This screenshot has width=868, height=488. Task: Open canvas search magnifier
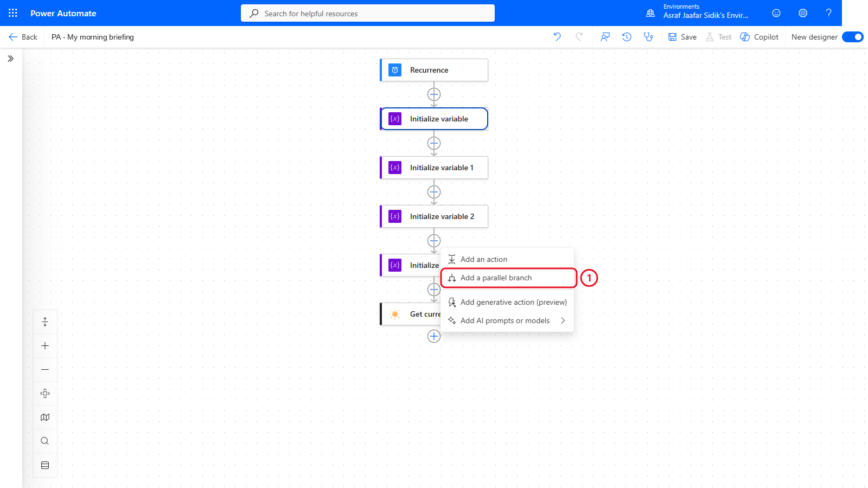click(x=45, y=441)
